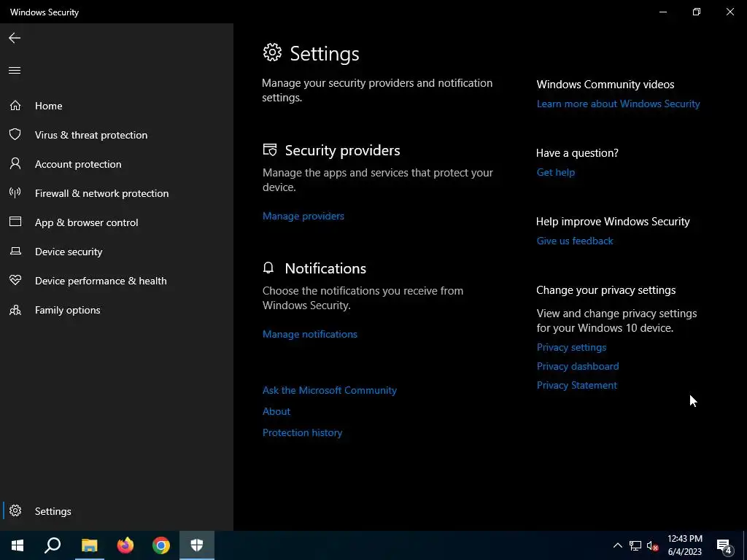The height and width of the screenshot is (560, 747).
Task: Click the Manage providers link
Action: 303,216
